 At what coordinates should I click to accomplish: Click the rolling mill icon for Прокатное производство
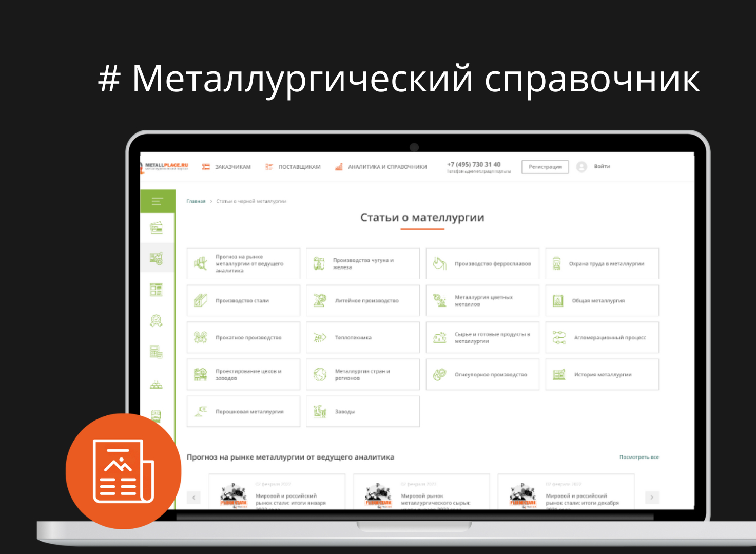coord(200,337)
